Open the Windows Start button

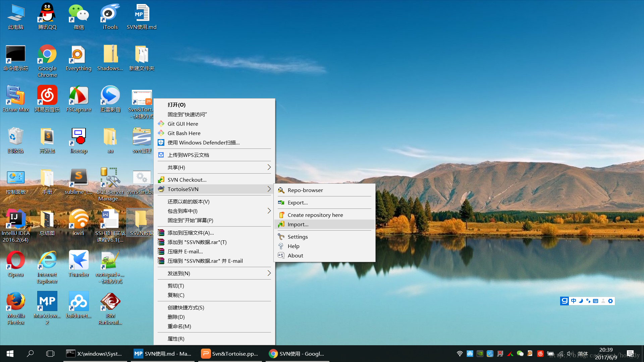coord(10,354)
